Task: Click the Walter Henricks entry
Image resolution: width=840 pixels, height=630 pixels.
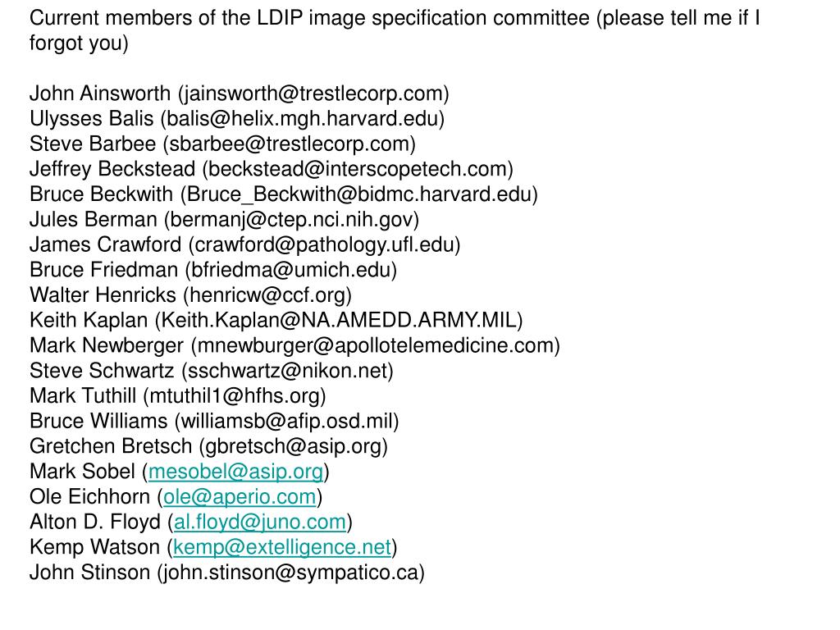Action: pos(190,295)
